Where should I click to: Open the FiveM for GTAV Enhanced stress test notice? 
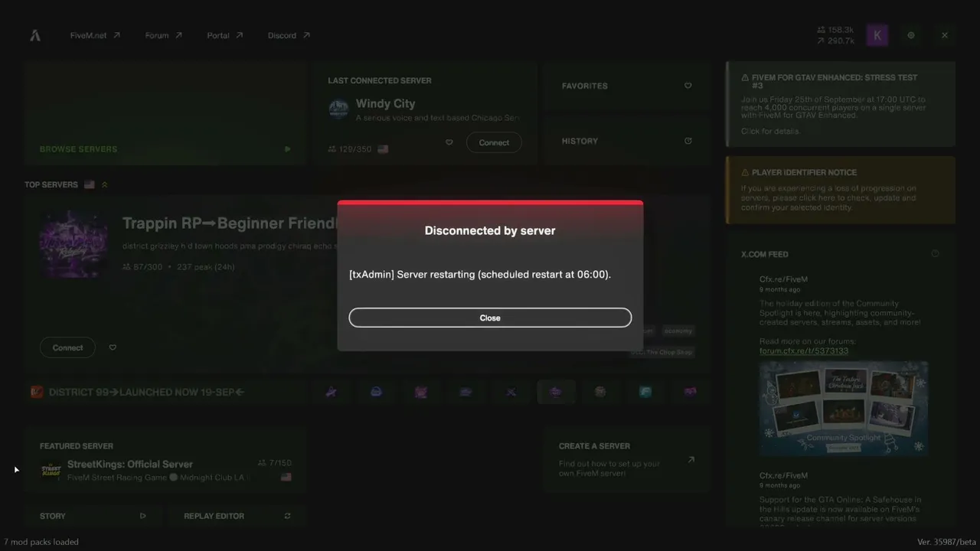(x=841, y=104)
